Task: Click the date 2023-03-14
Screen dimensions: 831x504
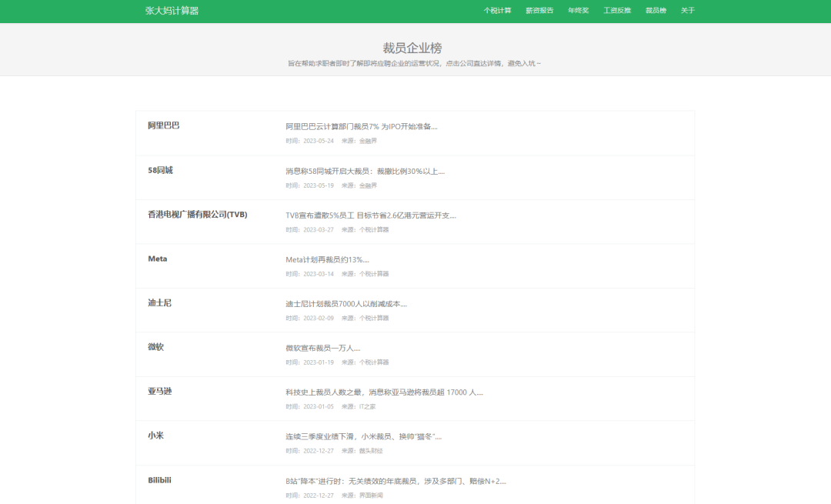Action: 319,274
